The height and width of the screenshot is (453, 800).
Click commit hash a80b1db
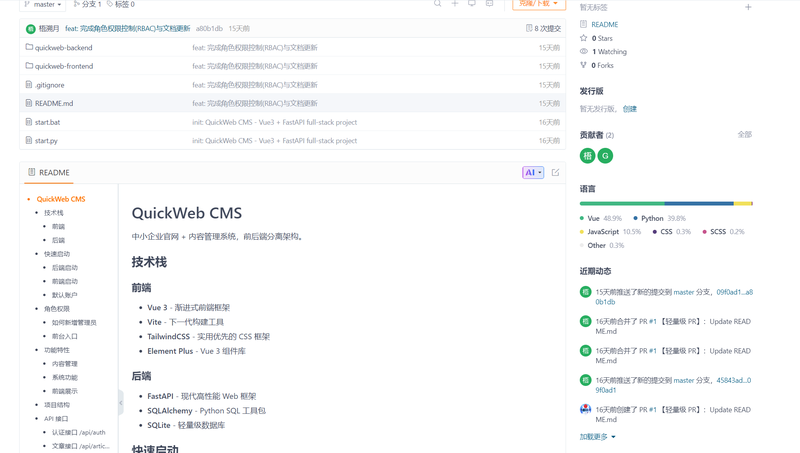(209, 29)
